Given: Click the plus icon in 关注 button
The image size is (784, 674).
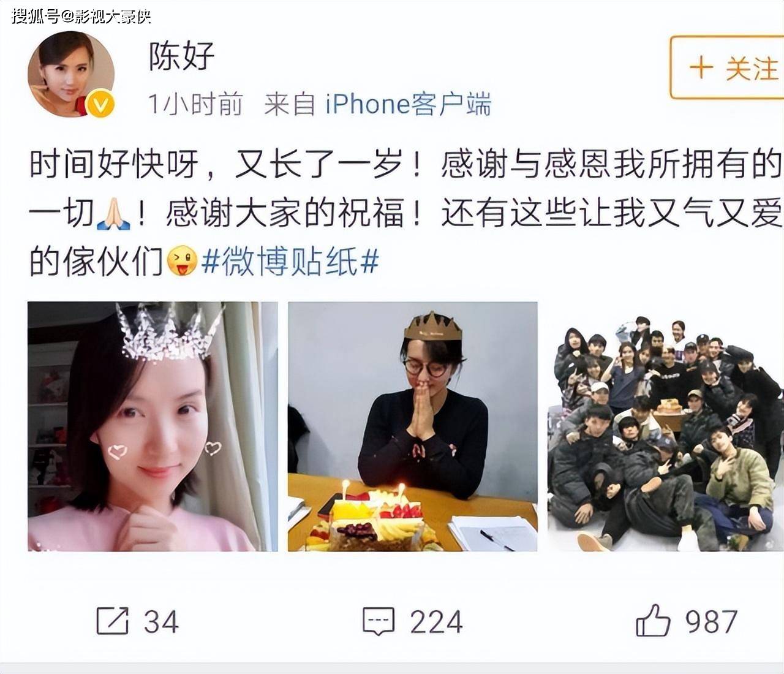Looking at the screenshot, I should tap(701, 67).
